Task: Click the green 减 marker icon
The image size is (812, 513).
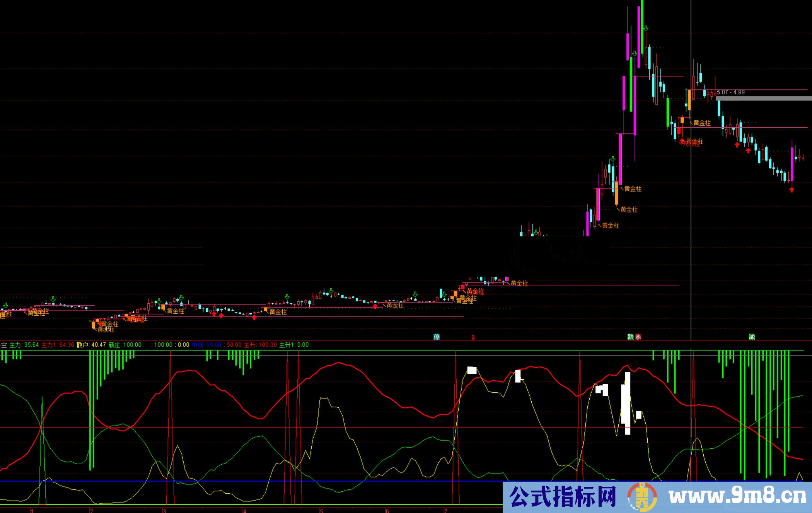Action: pos(752,337)
